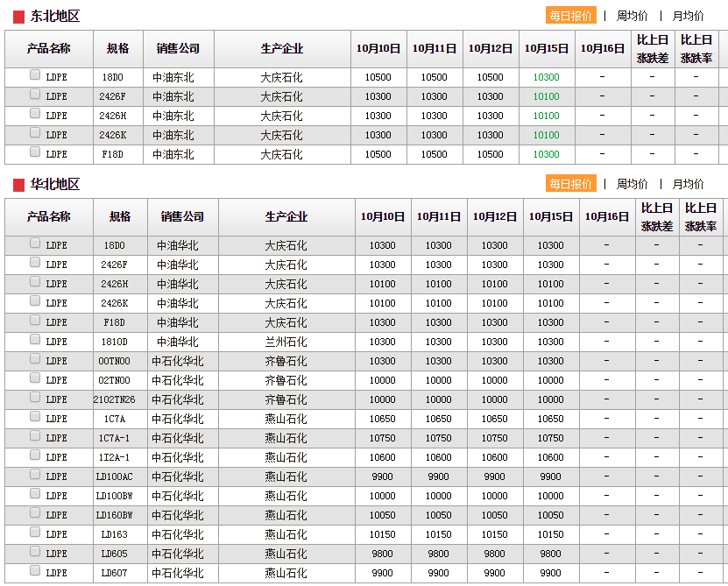The height and width of the screenshot is (586, 728).
Task: Switch to 周均价 in 华北地区
Action: [x=632, y=184]
